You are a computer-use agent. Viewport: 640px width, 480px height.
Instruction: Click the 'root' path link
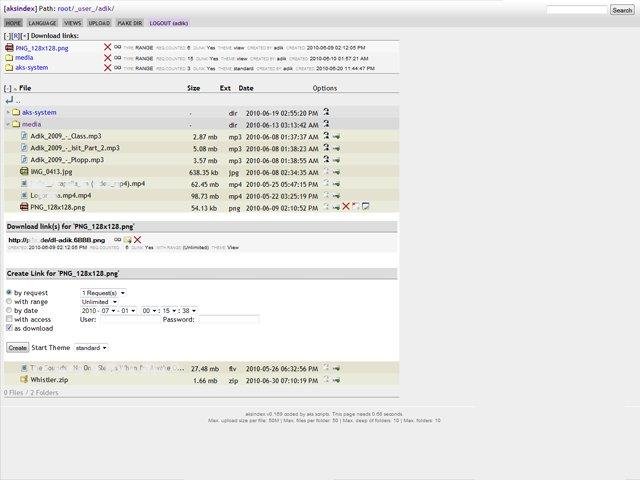[64, 8]
